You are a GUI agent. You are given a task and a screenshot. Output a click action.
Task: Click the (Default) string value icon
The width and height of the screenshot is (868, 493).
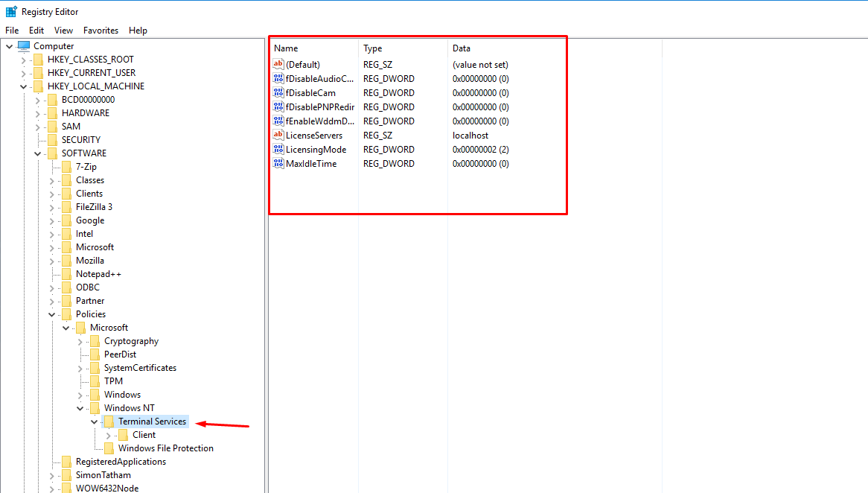[278, 65]
